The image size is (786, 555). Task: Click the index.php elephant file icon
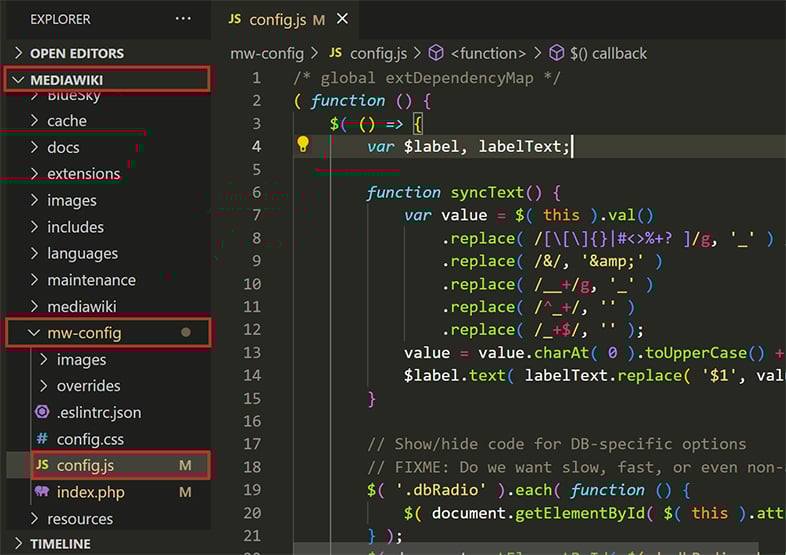(42, 492)
